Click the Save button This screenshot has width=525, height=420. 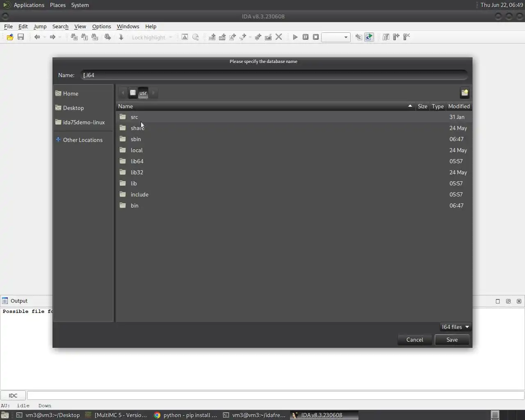[452, 340]
